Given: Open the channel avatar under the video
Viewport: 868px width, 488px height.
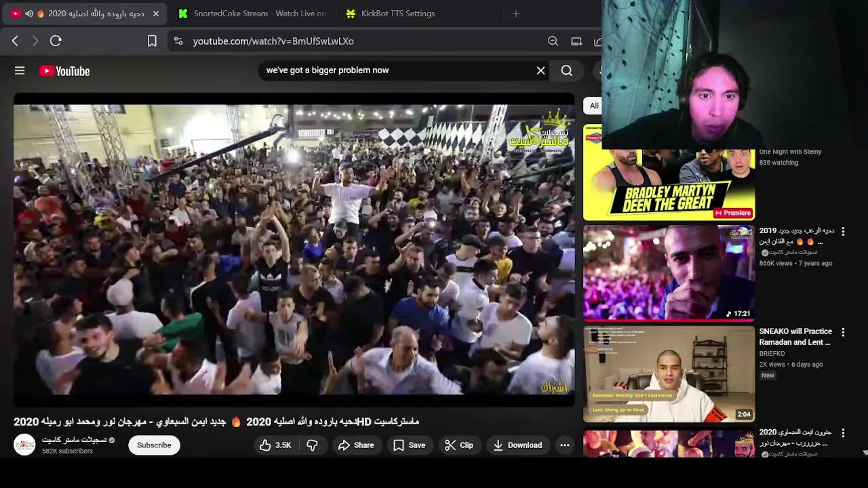Looking at the screenshot, I should click(x=24, y=445).
